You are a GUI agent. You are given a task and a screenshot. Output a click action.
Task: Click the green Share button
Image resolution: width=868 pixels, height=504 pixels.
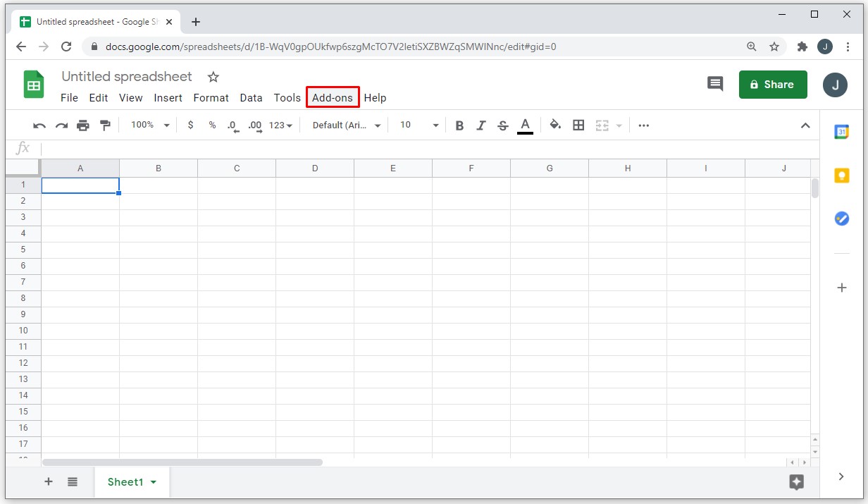[x=772, y=85]
